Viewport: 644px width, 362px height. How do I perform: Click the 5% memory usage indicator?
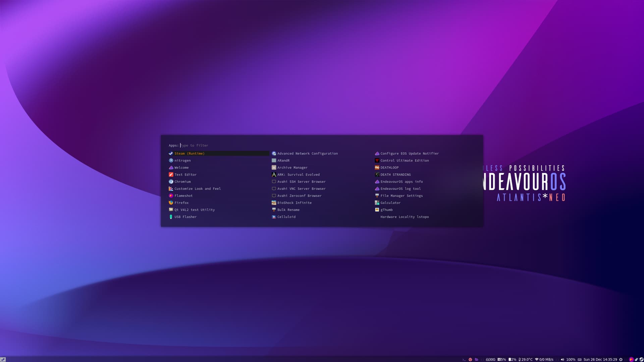coord(502,360)
